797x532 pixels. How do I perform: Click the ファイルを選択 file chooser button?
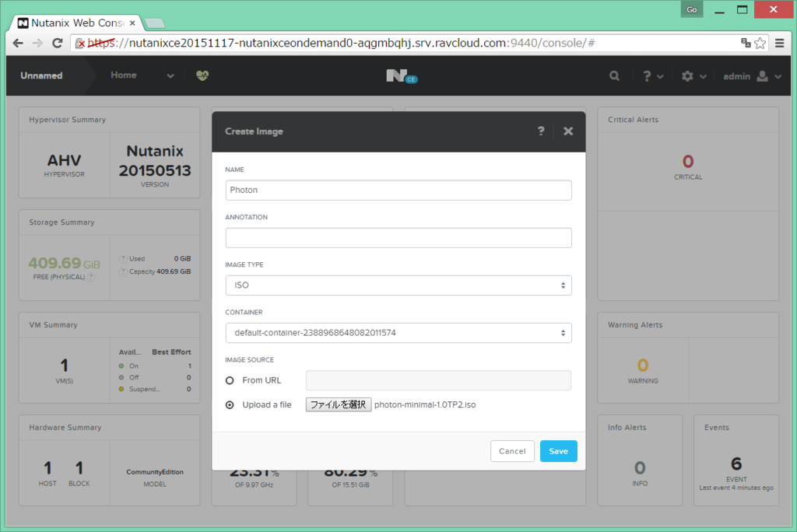click(x=339, y=404)
